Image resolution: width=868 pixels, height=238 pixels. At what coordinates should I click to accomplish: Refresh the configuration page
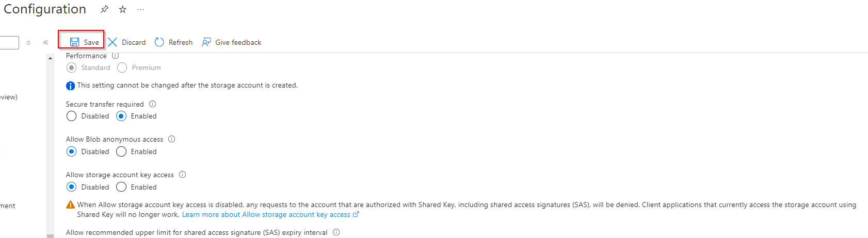tap(173, 42)
